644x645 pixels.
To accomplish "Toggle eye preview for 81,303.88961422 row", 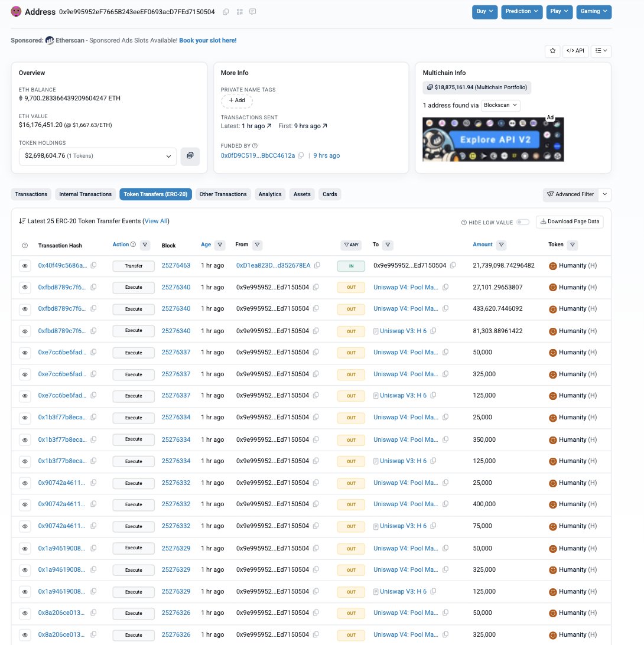I will coord(25,331).
